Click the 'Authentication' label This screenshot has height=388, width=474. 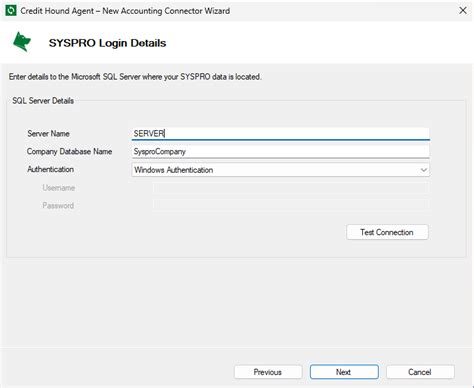click(51, 169)
